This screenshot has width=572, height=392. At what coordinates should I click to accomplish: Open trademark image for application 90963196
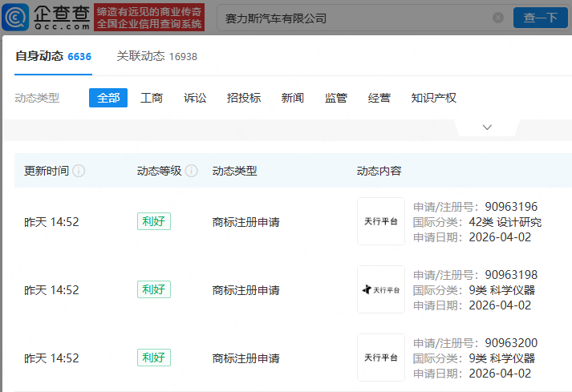coord(380,221)
